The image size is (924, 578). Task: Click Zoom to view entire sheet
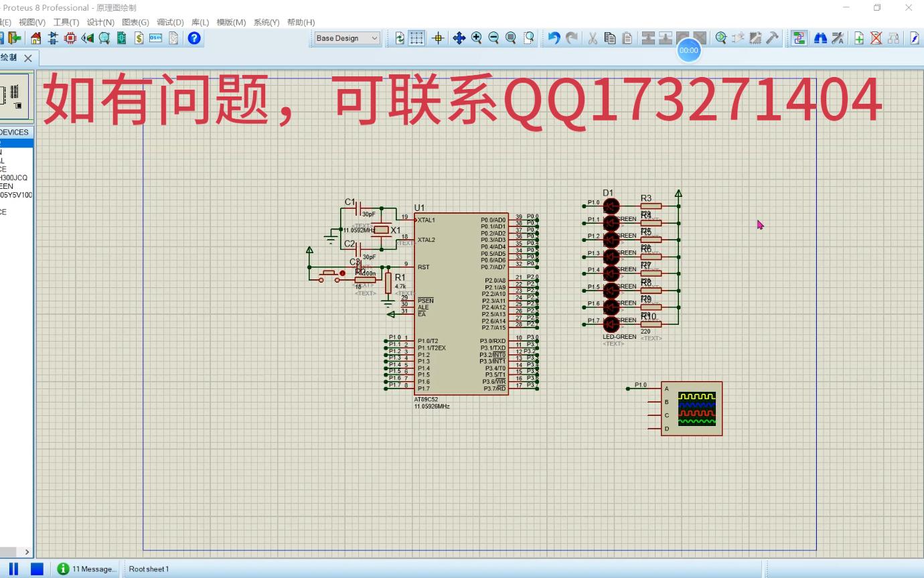511,38
